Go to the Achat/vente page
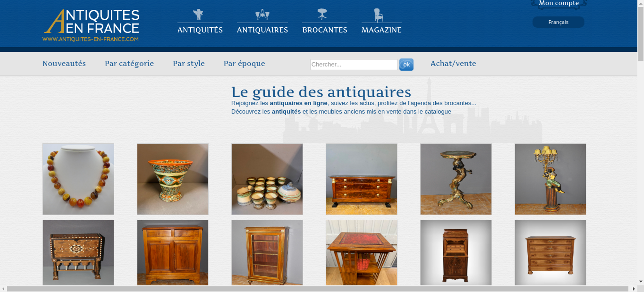This screenshot has width=644, height=292. [453, 63]
